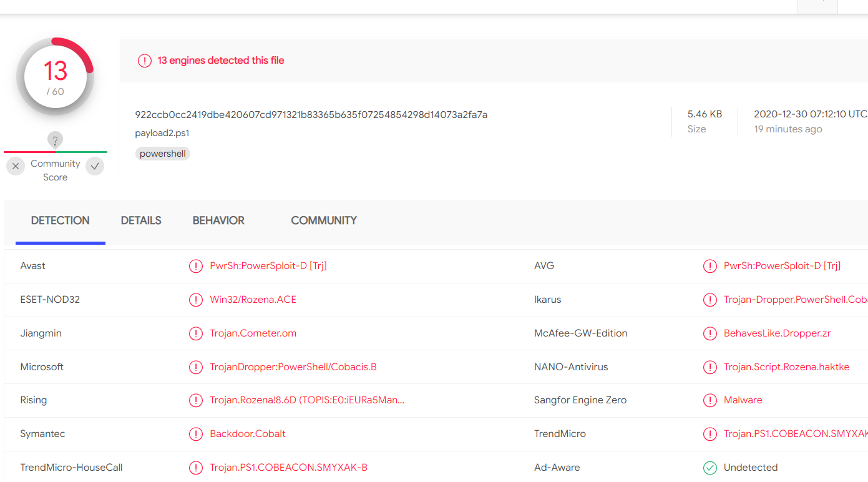Click the payload2.ps1 file name
868x482 pixels.
(x=162, y=133)
